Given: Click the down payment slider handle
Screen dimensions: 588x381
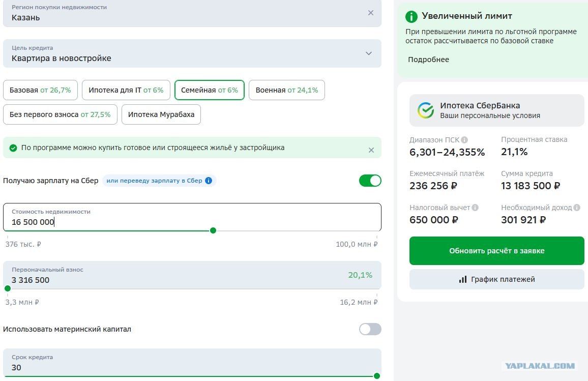Looking at the screenshot, I should 8,288.
